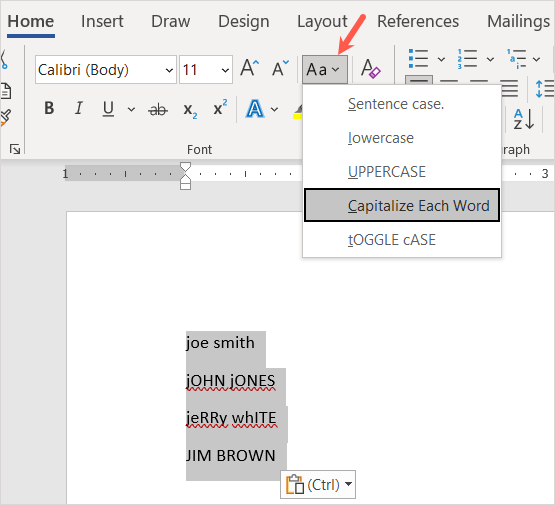Screen dimensions: 555x505
Task: Click the text joe smith
Action: [x=220, y=343]
